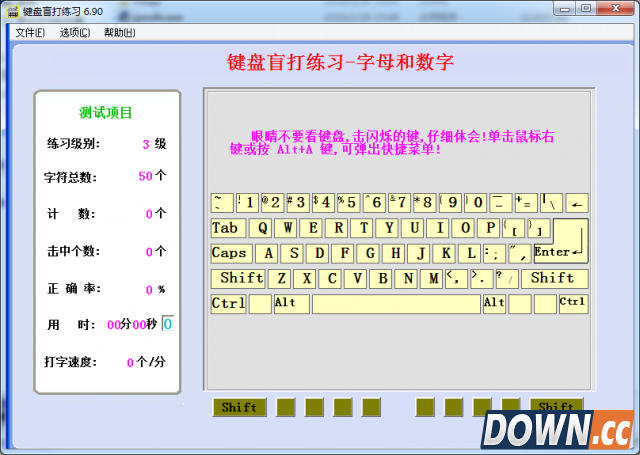Click the left Alt key on keyboard
Image resolution: width=640 pixels, height=455 pixels.
tap(291, 304)
